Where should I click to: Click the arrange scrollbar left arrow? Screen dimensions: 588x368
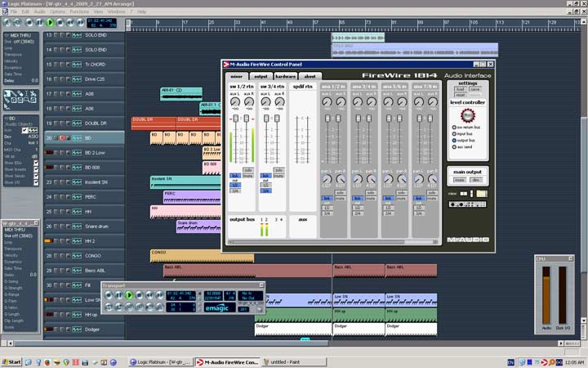tap(10, 343)
